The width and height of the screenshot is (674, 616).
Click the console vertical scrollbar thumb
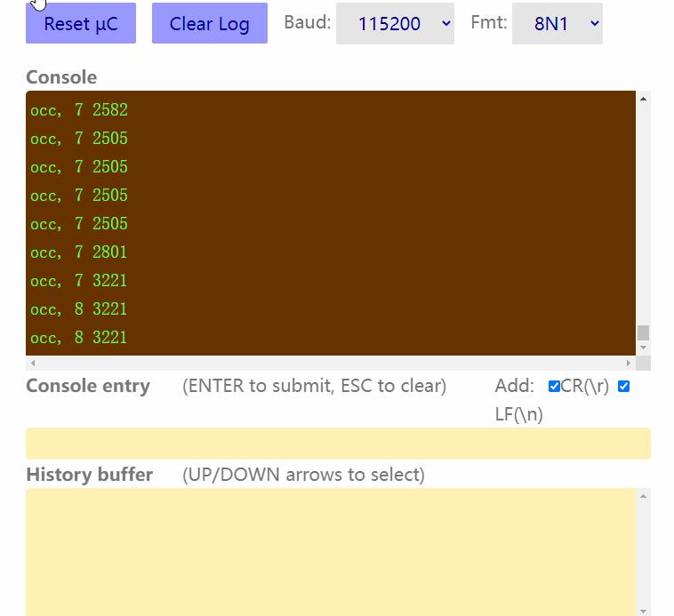(x=643, y=332)
